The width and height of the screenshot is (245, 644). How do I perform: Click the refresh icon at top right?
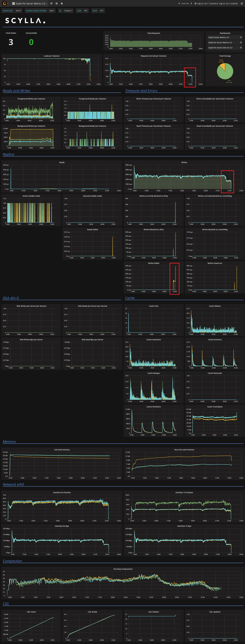[x=242, y=3]
